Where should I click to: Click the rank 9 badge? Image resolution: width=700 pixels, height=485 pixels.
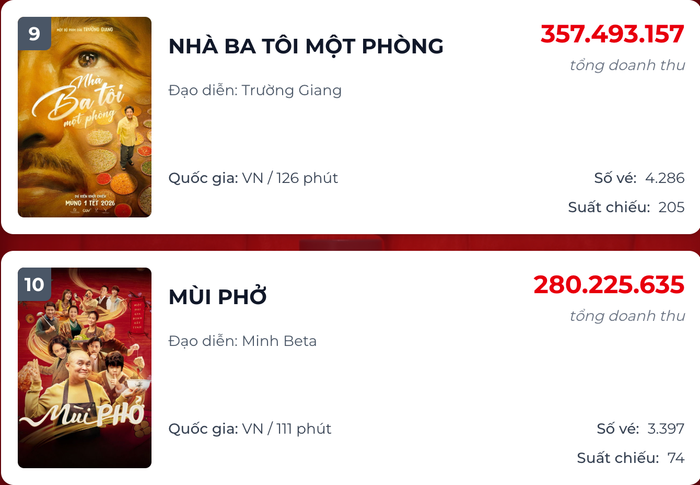[34, 34]
